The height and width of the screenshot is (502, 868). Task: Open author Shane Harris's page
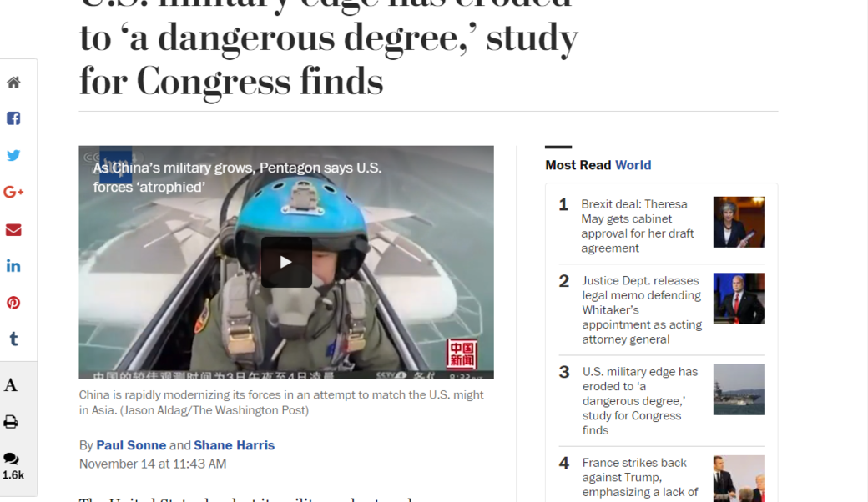pyautogui.click(x=235, y=445)
